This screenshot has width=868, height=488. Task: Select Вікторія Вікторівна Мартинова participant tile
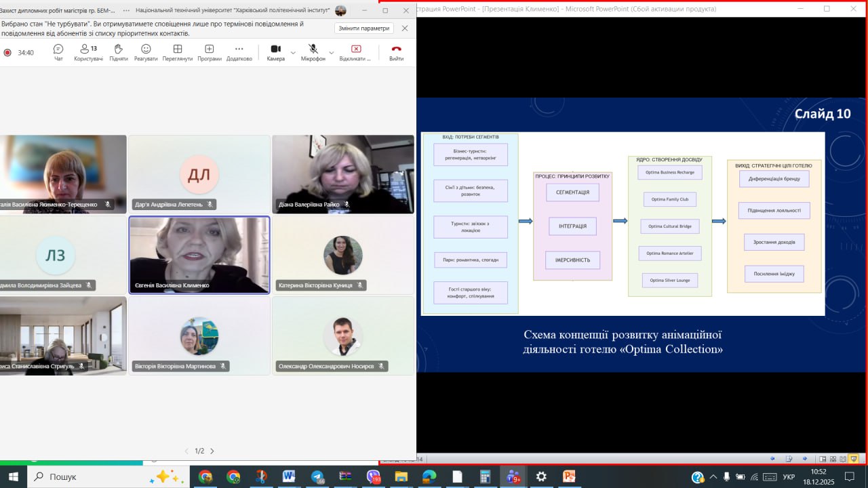(199, 335)
